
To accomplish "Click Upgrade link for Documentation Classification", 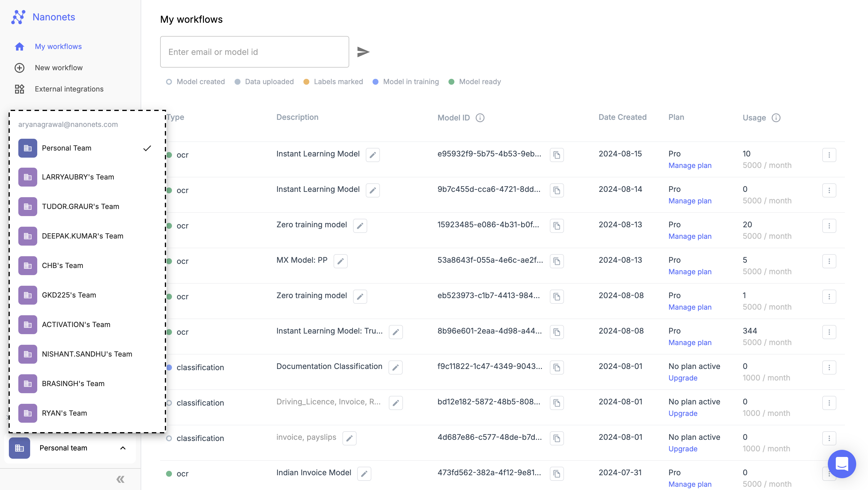I will click(682, 378).
